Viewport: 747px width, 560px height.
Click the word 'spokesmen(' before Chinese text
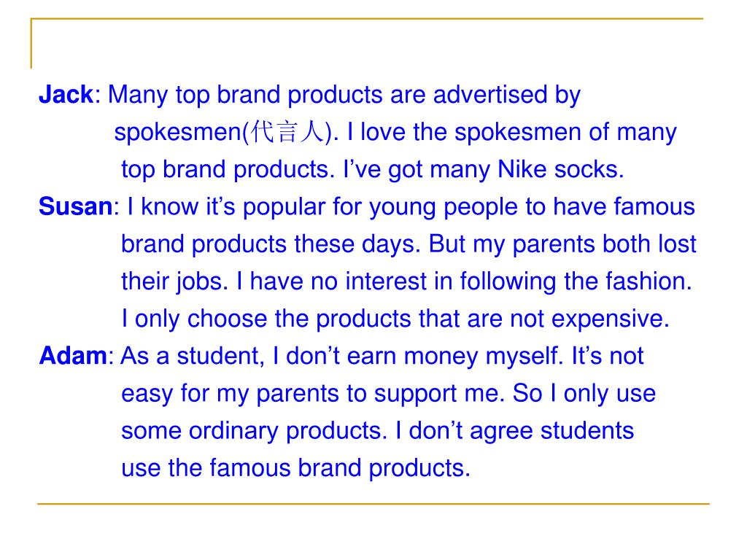tap(182, 133)
